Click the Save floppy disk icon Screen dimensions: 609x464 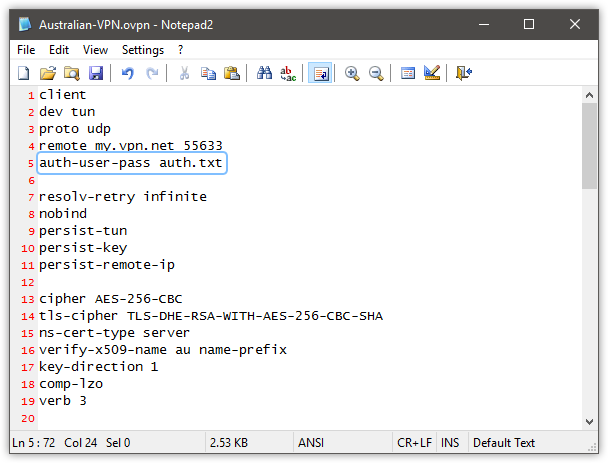tap(96, 73)
